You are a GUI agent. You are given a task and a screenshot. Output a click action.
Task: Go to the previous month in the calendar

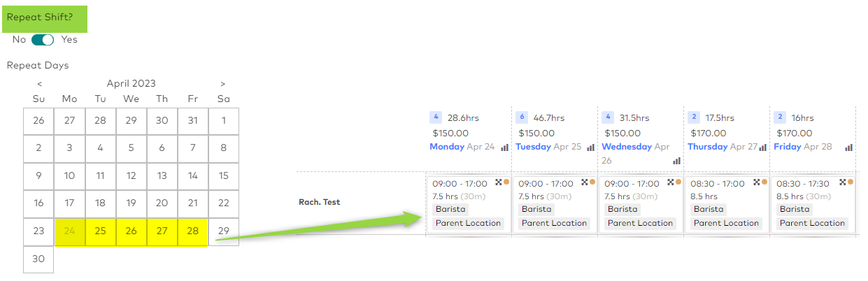click(x=39, y=84)
